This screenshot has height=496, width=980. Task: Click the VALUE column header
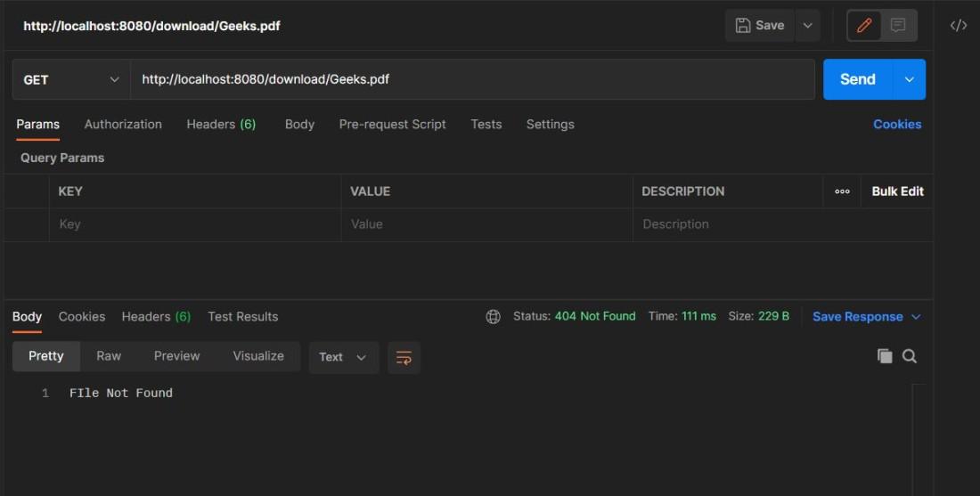tap(370, 191)
